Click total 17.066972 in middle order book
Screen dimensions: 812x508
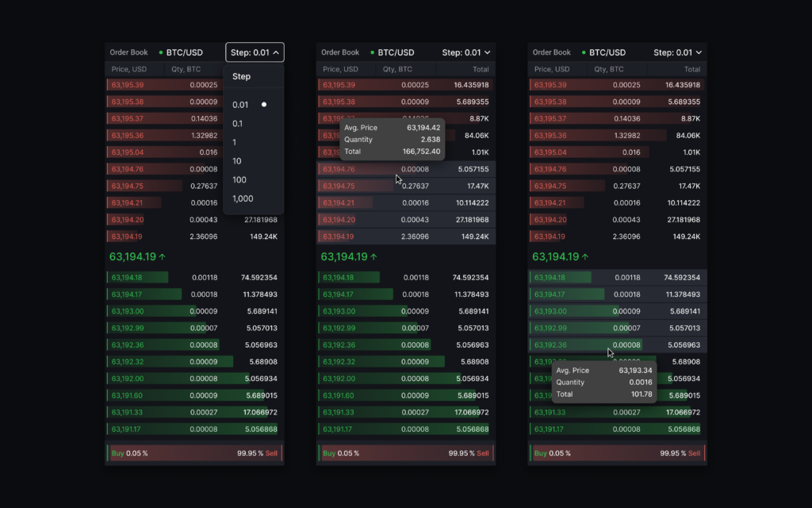472,412
